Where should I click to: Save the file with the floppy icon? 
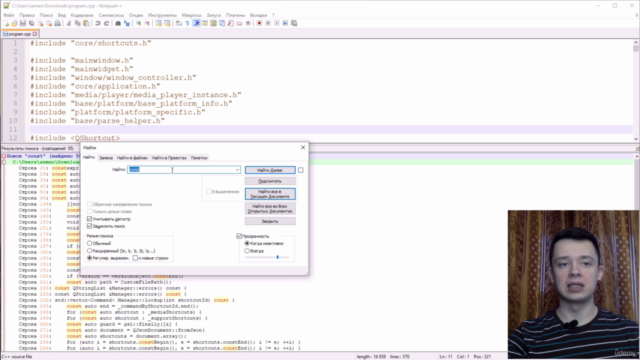[23, 23]
